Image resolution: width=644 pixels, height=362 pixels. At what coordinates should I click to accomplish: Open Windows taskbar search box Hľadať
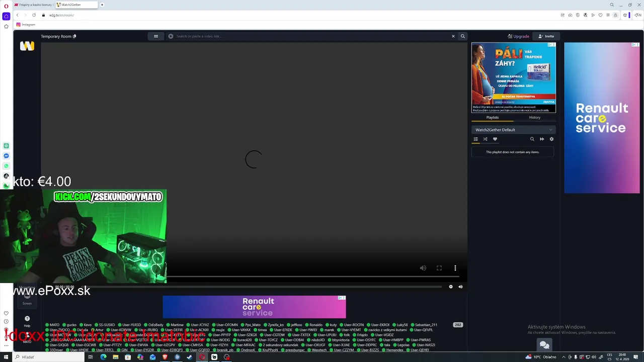[49, 357]
